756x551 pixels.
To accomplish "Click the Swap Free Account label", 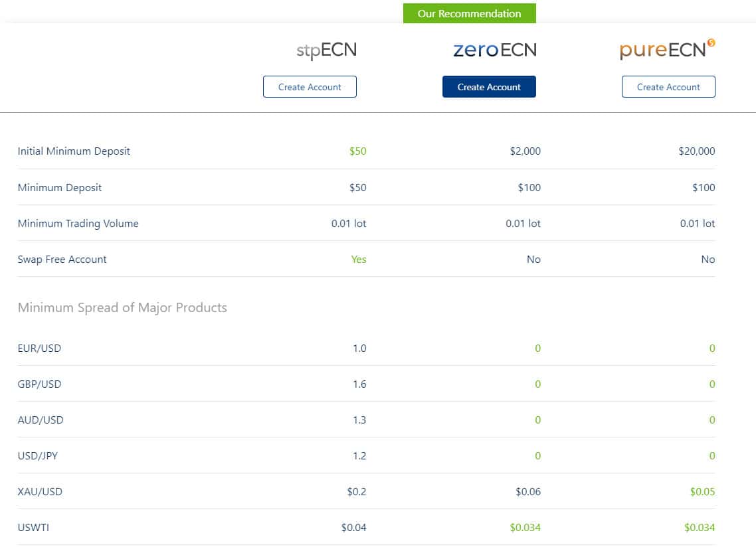I will pos(62,260).
